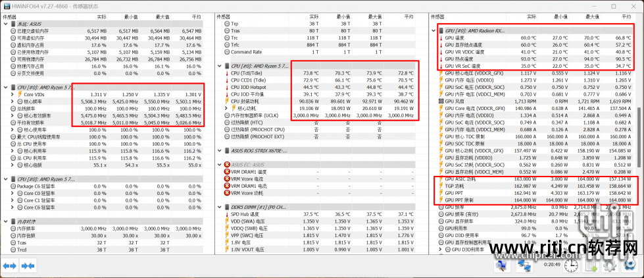This screenshot has height=278, width=644.
Task: Click the clock reset-timer icon
Action: (x=573, y=265)
